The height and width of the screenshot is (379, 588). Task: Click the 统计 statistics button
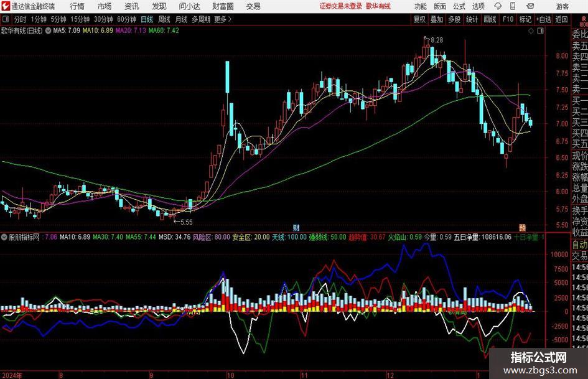(472, 19)
